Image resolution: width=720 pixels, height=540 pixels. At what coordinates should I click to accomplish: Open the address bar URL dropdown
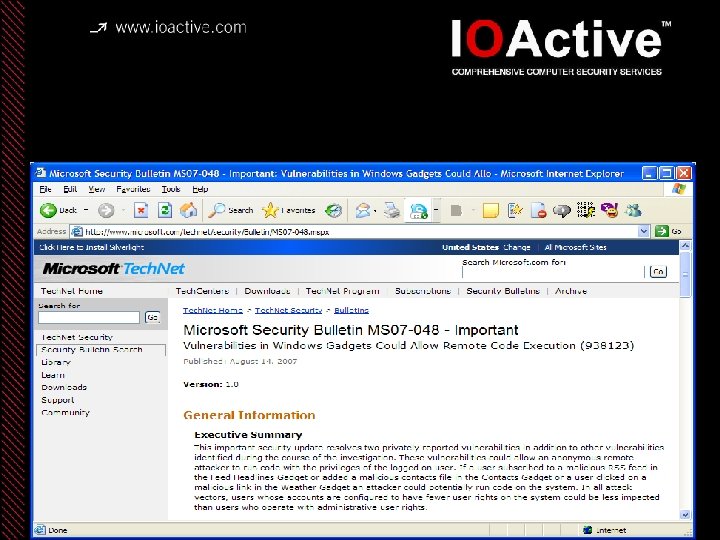(x=644, y=231)
